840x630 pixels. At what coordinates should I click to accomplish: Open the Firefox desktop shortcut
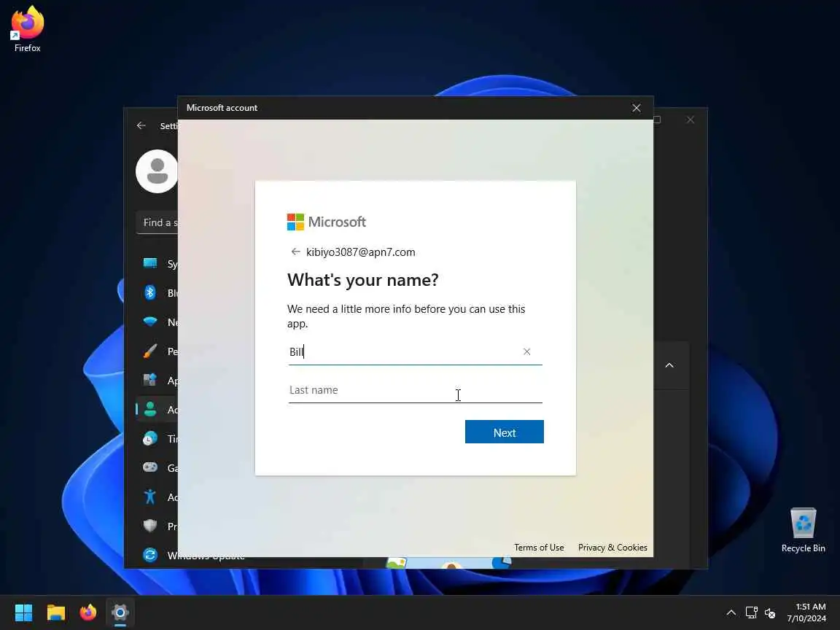pos(27,29)
